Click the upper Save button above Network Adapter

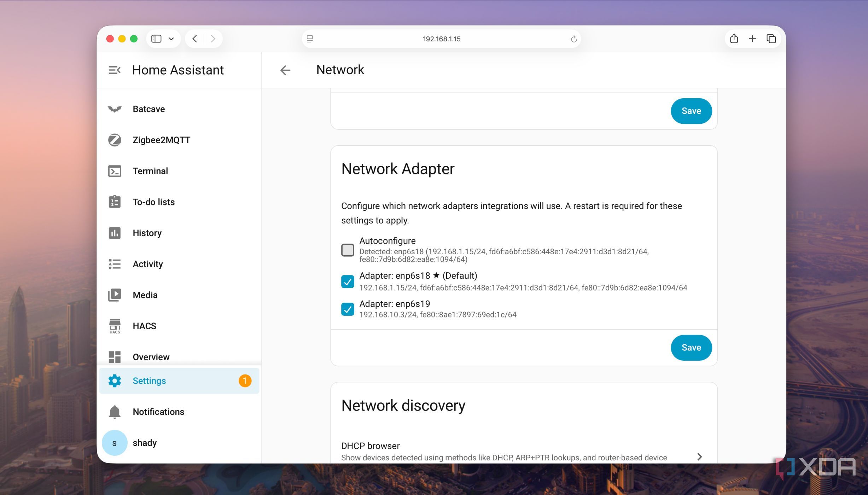691,111
